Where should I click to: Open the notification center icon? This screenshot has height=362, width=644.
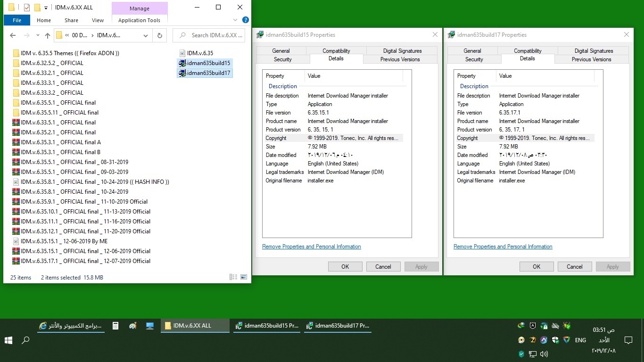[628, 340]
